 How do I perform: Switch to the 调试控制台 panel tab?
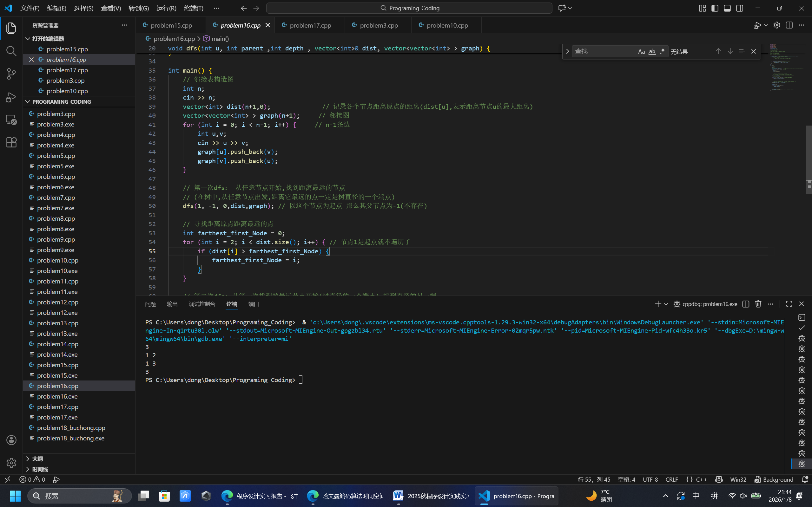tap(202, 304)
